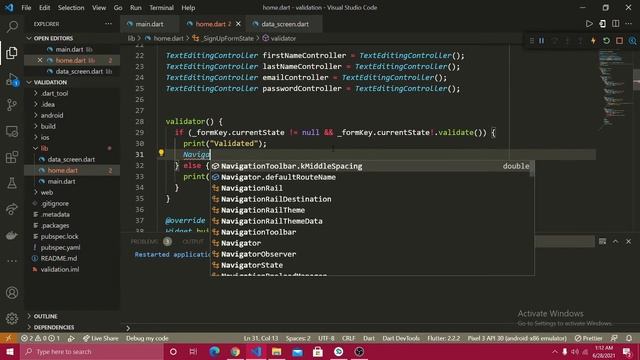640x360 pixels.
Task: Open the Terminal menu
Action: click(161, 8)
